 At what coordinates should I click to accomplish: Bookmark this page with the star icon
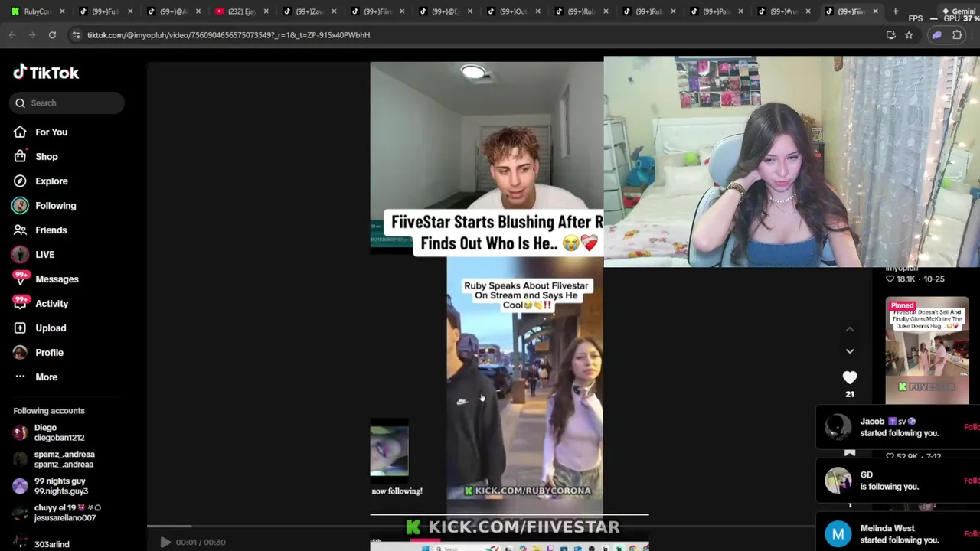pyautogui.click(x=909, y=35)
